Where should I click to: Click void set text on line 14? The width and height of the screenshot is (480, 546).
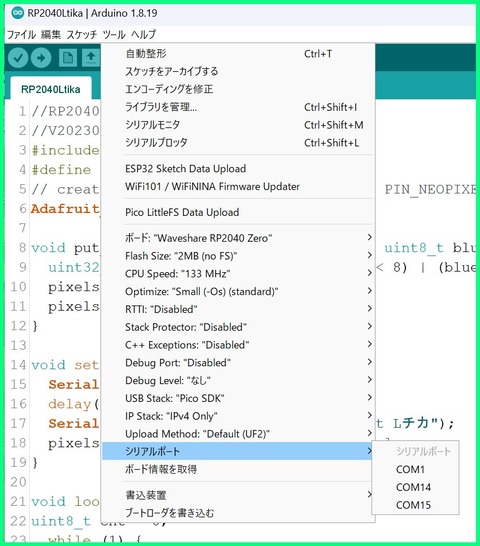click(x=65, y=365)
